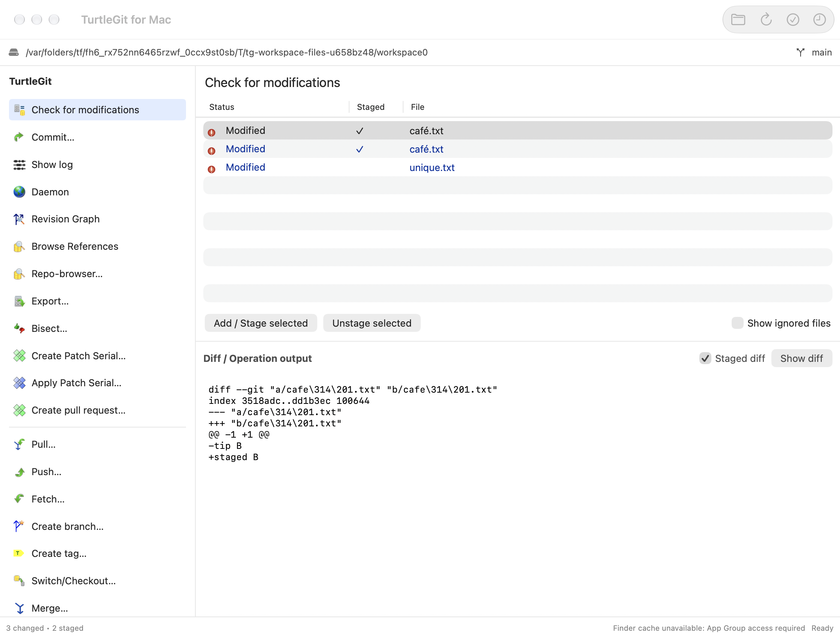Screen dimensions: 840x639
Task: Click the Show diff button
Action: (801, 358)
